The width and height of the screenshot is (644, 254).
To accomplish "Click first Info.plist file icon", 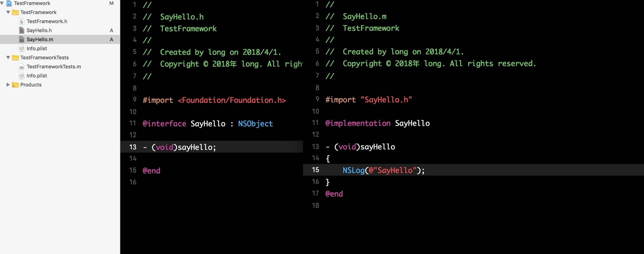I will tap(22, 48).
